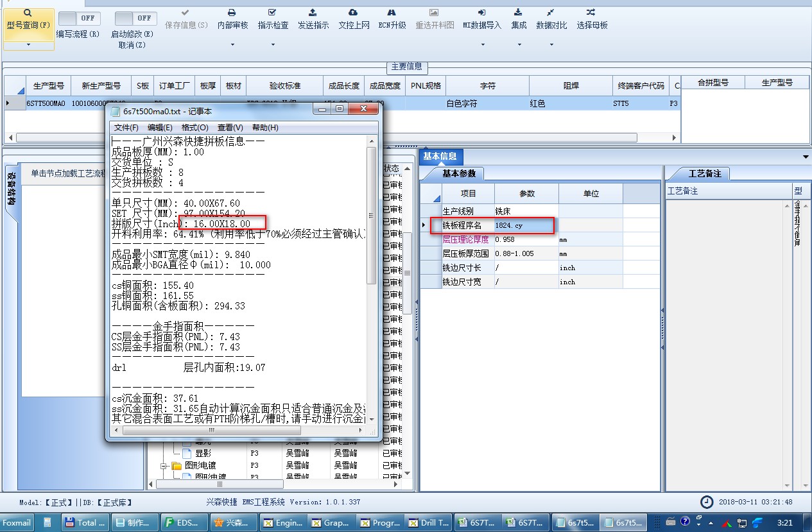Image resolution: width=812 pixels, height=532 pixels.
Task: Select the 显影 tree item
Action: point(203,453)
